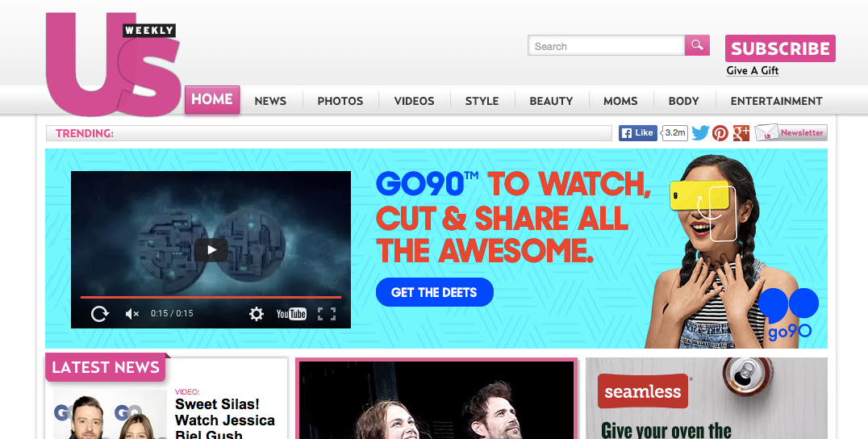Click the featured stage photo of two performers
Viewport: 868px width, 439px height.
[436, 400]
